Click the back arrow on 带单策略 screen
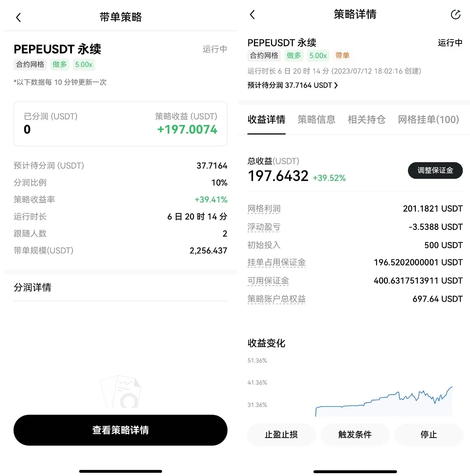The width and height of the screenshot is (470, 476). [x=18, y=17]
